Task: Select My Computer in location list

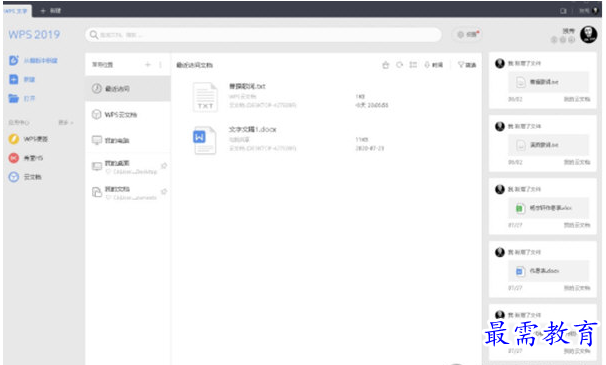Action: [128, 140]
